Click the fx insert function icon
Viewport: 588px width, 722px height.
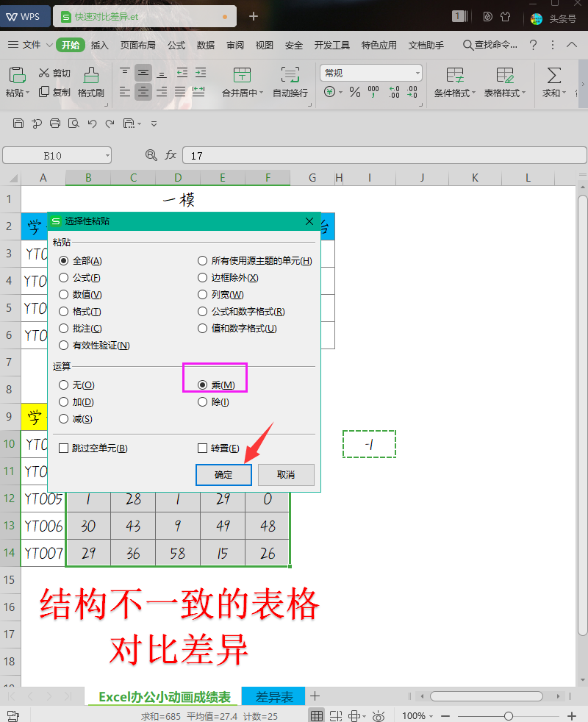pos(171,154)
